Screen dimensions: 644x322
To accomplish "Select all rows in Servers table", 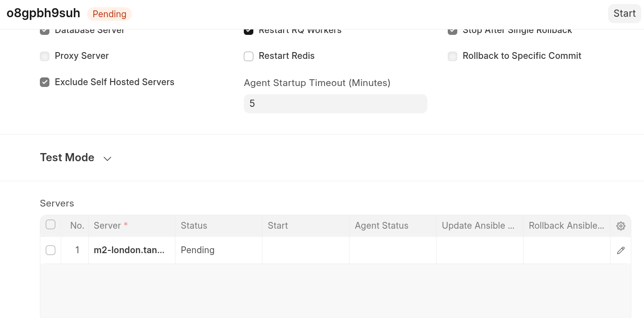I will tap(51, 225).
